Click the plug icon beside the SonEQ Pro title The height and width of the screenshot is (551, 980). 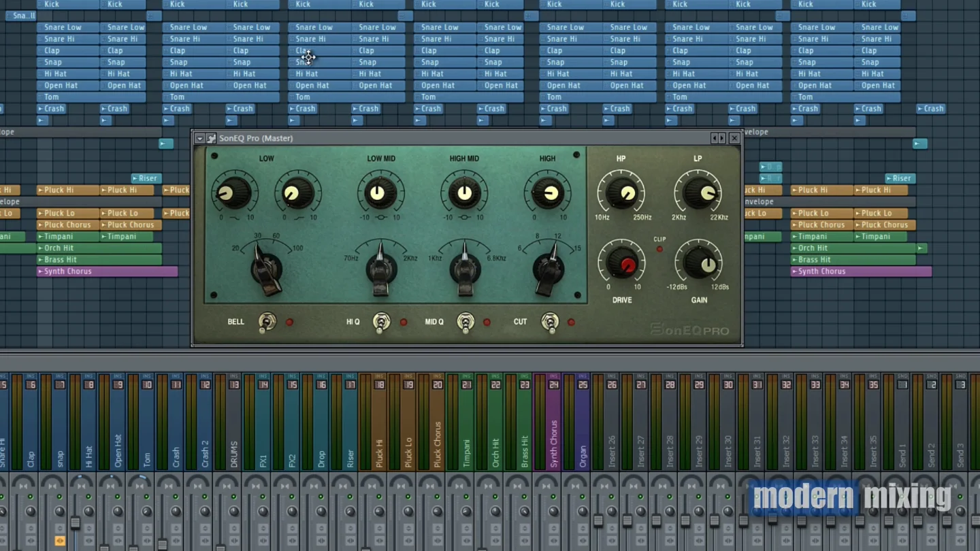pyautogui.click(x=211, y=138)
